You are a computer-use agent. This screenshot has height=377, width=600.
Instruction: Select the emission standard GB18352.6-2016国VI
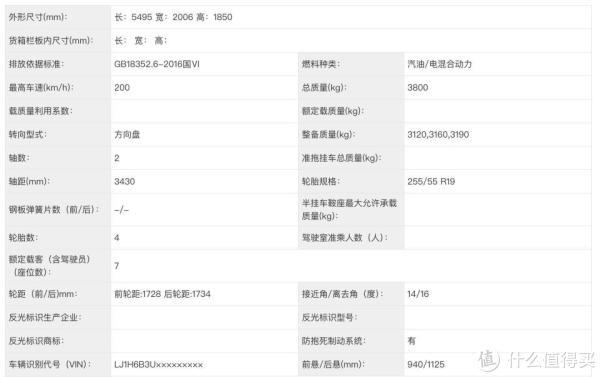click(157, 64)
